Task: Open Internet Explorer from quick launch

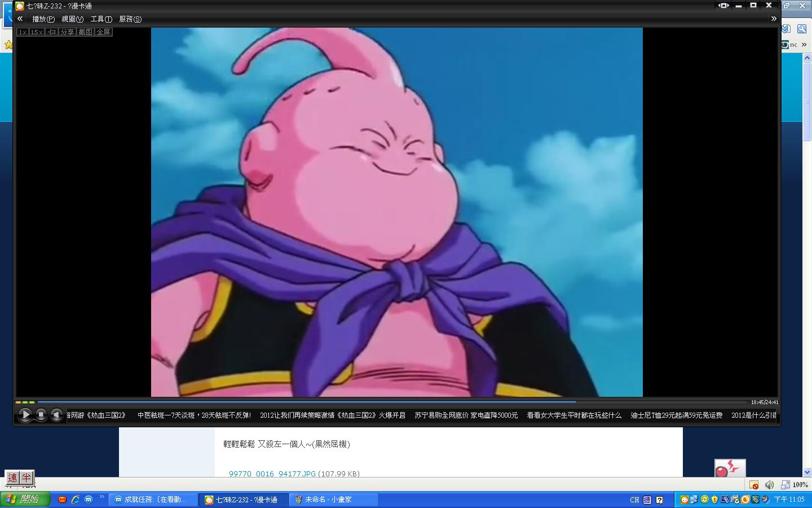Action: [x=75, y=500]
